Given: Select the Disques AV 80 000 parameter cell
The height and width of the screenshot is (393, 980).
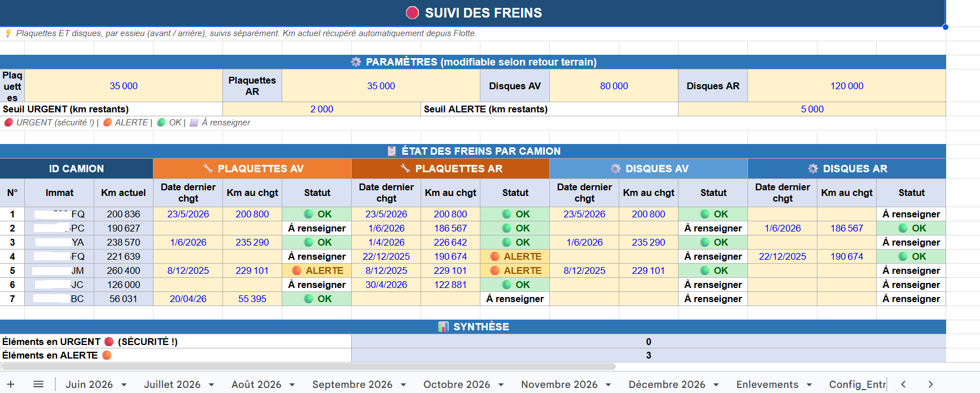Looking at the screenshot, I should tap(614, 86).
